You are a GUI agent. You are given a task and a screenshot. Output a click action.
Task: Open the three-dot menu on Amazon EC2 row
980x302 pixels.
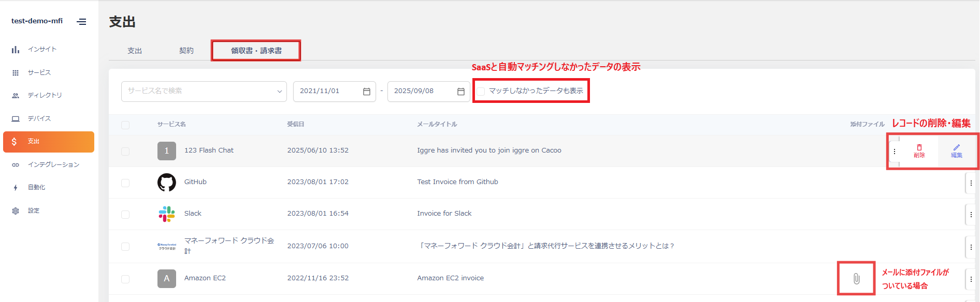[x=971, y=279]
